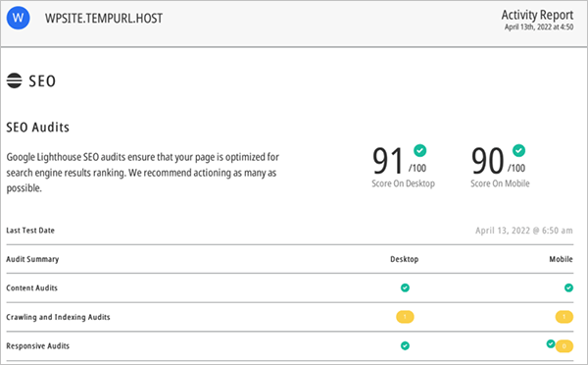Click the April 13, 2022 @ 6:50 am value

click(x=524, y=231)
